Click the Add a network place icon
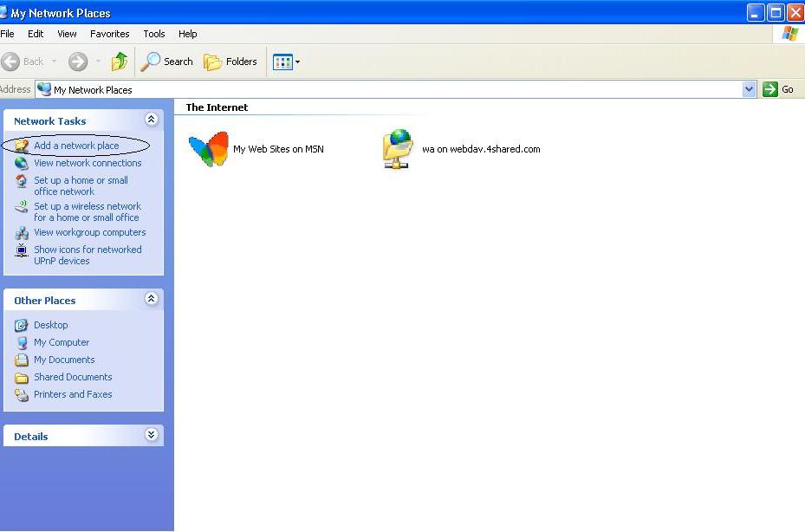The height and width of the screenshot is (532, 805). (21, 146)
